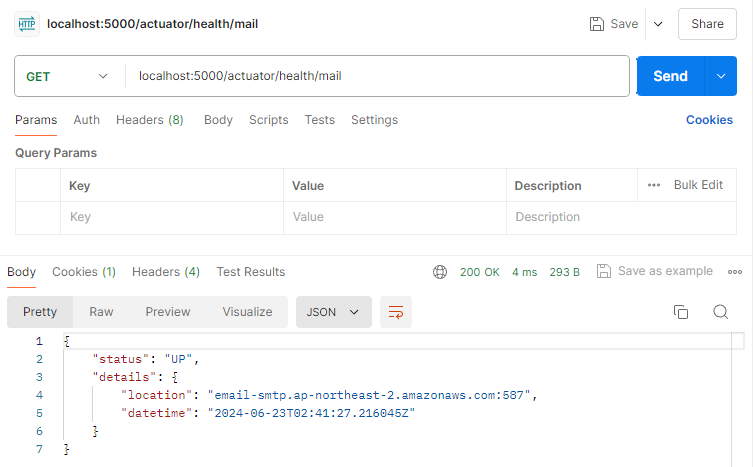Search the response with magnifier icon
The image size is (754, 467).
(720, 312)
